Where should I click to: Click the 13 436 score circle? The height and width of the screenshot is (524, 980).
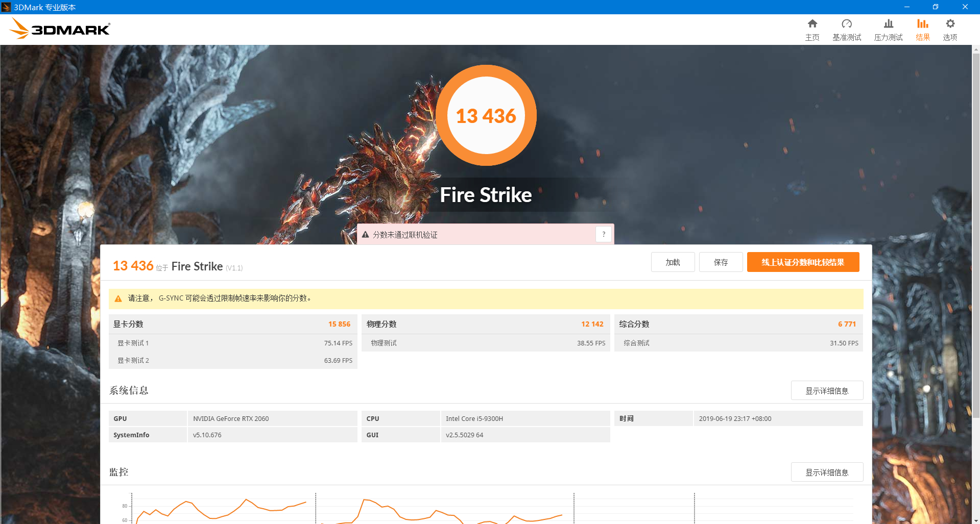click(x=486, y=115)
